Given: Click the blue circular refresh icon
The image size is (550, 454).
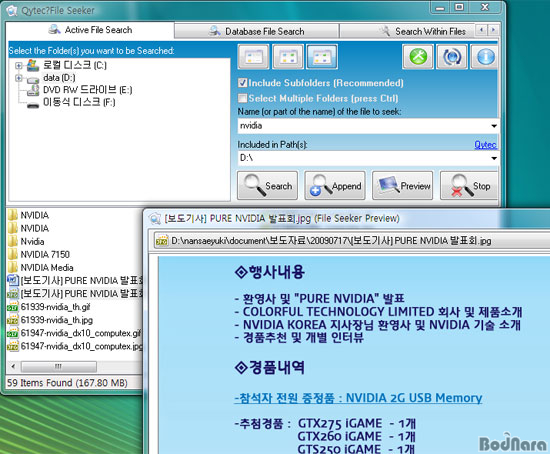Looking at the screenshot, I should click(452, 57).
